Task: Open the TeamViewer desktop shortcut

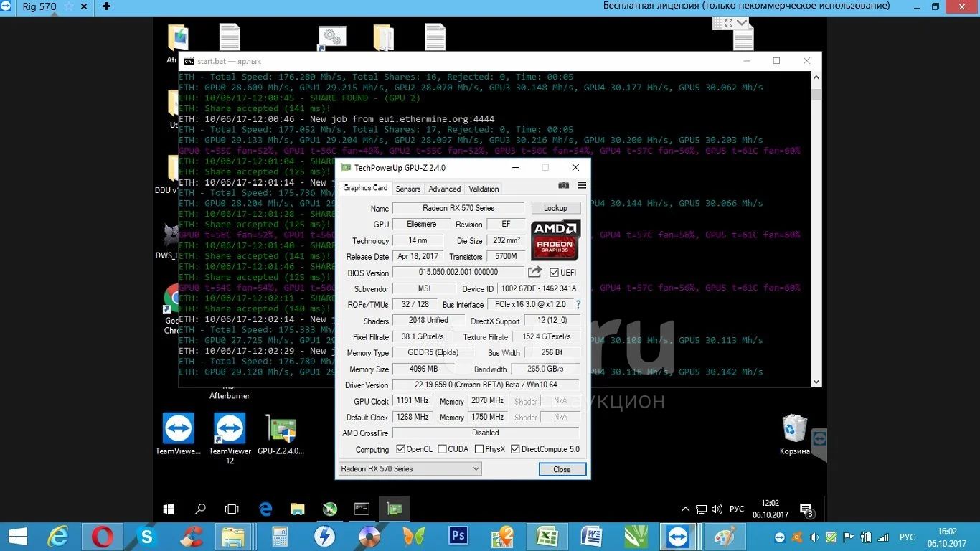Action: (178, 434)
